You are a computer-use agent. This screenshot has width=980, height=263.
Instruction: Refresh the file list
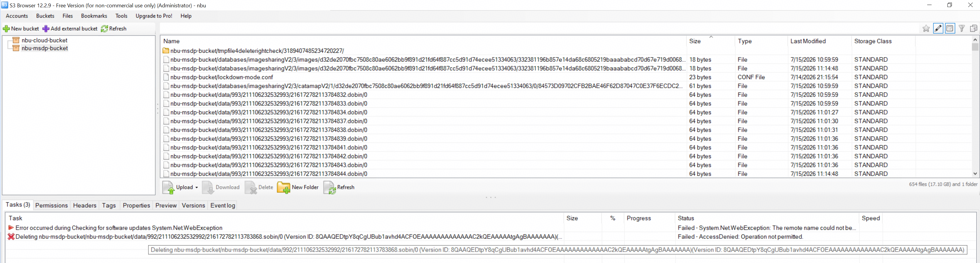click(x=339, y=187)
